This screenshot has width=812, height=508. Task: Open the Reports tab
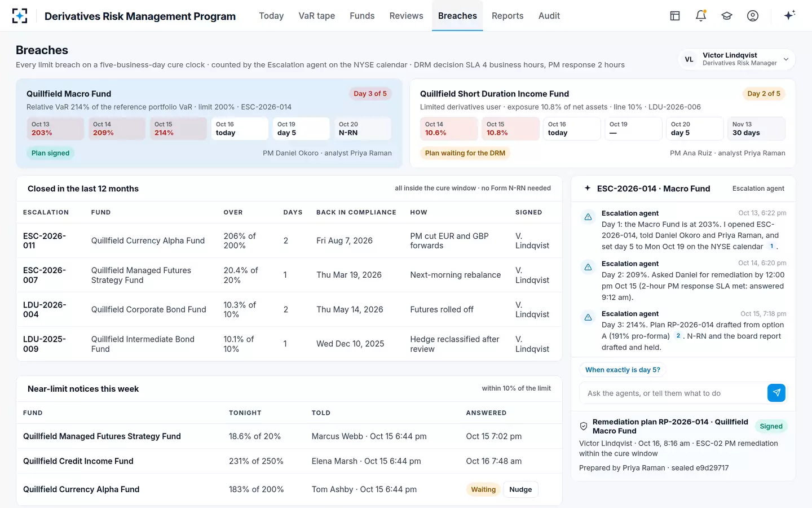click(x=507, y=16)
